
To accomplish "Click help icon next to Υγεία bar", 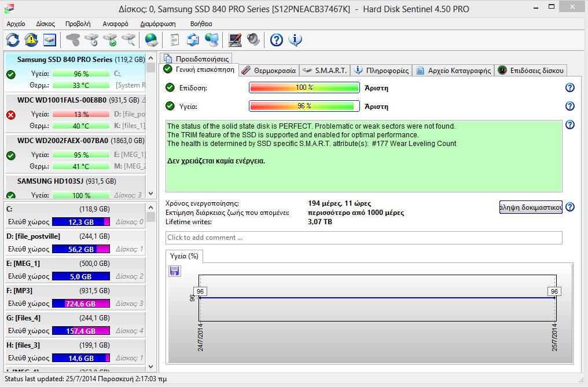I will click(x=569, y=106).
